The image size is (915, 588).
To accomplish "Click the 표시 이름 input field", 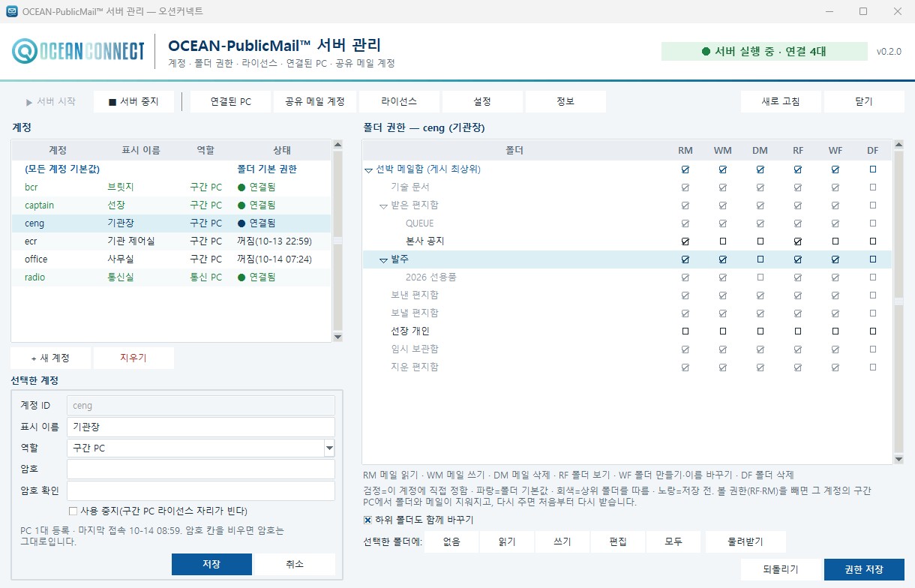I will 200,427.
